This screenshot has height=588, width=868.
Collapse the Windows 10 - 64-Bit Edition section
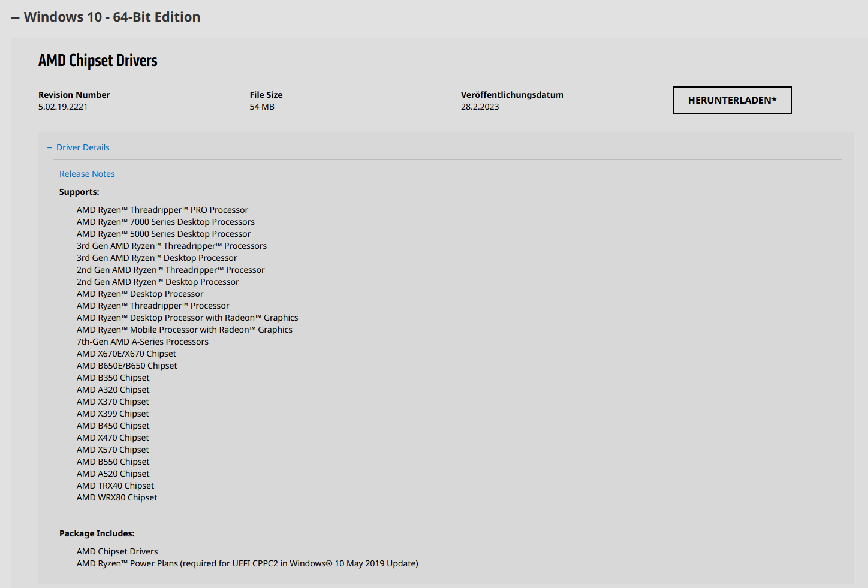(x=106, y=17)
